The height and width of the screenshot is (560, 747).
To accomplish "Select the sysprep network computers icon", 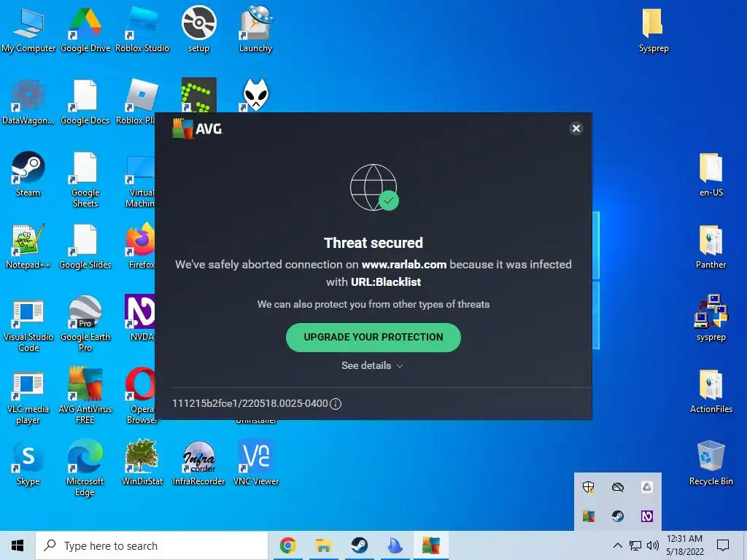I will click(x=711, y=318).
